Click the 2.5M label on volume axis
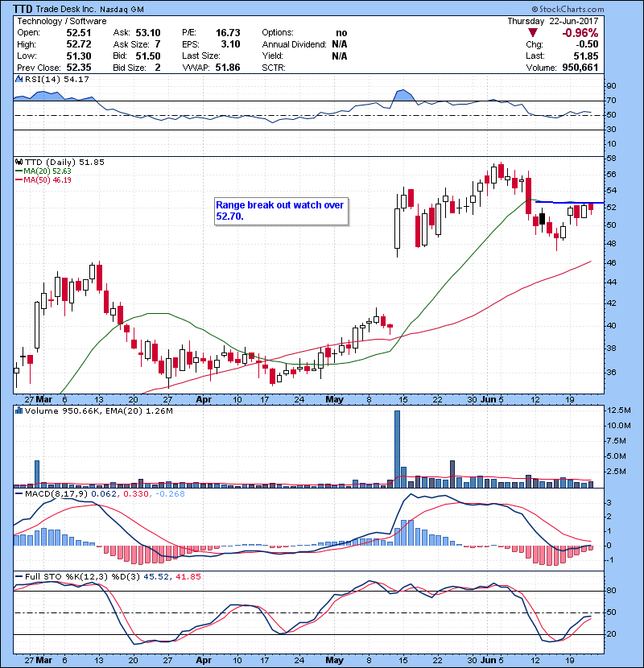The width and height of the screenshot is (644, 668). pyautogui.click(x=617, y=471)
